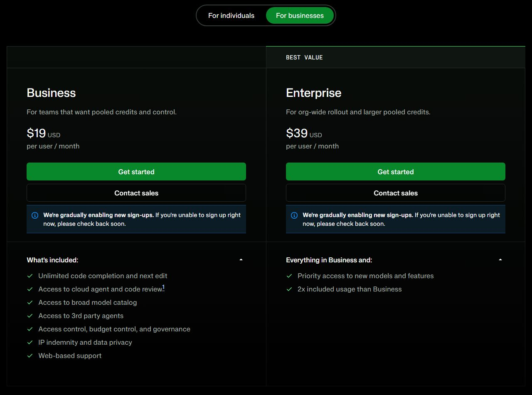
Task: Click 'Access control, budget control, and governance' text
Action: pyautogui.click(x=114, y=329)
